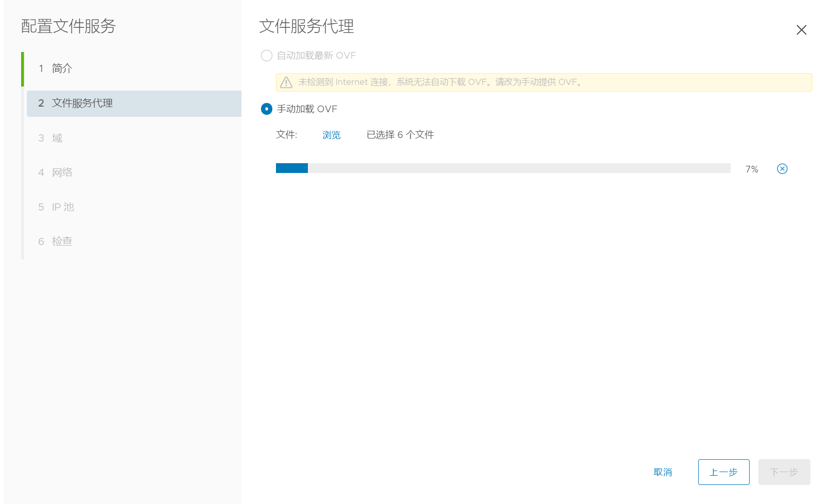Click the disabled 下一步 button
Image resolution: width=832 pixels, height=504 pixels.
click(784, 472)
